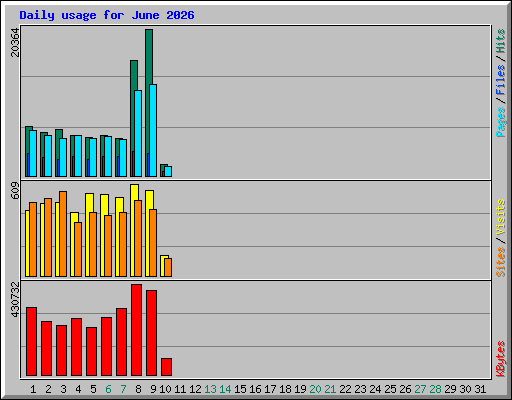
Task: Click the green day 6 axis label
Action: coord(108,389)
